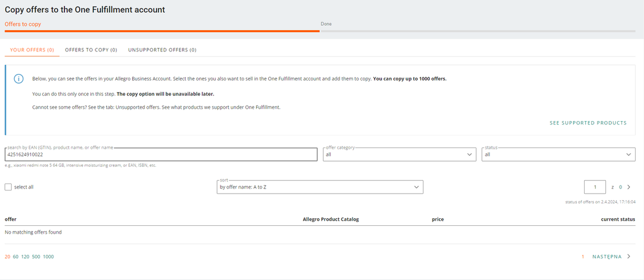Viewport: 644px width, 280px height.
Task: Set page size to 500 offers
Action: coord(36,257)
